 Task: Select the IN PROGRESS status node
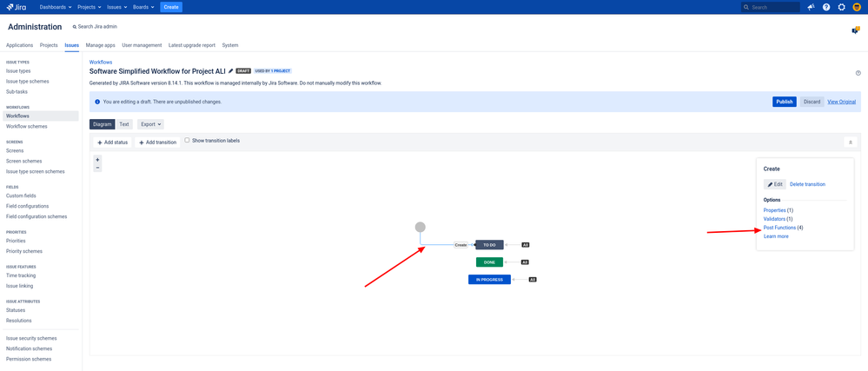(x=489, y=280)
